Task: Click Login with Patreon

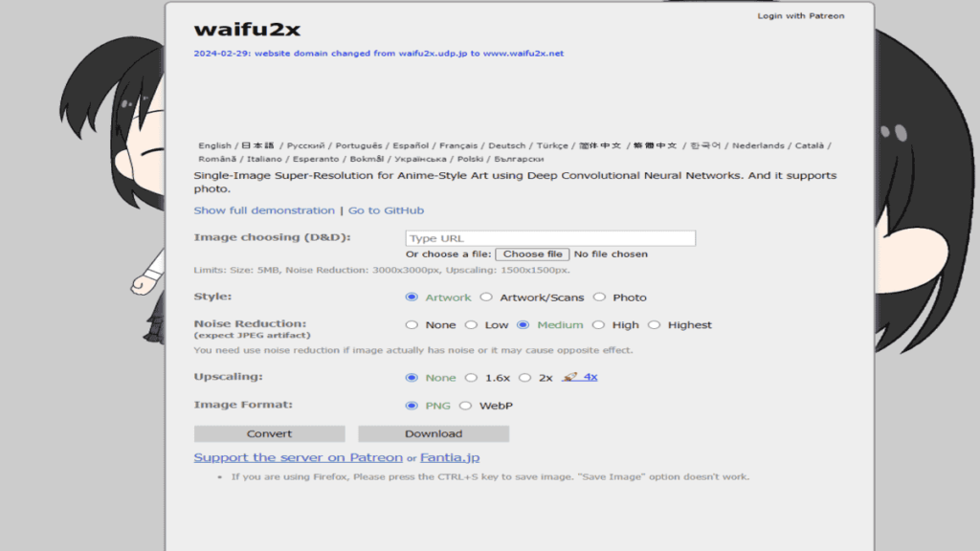Action: click(801, 16)
